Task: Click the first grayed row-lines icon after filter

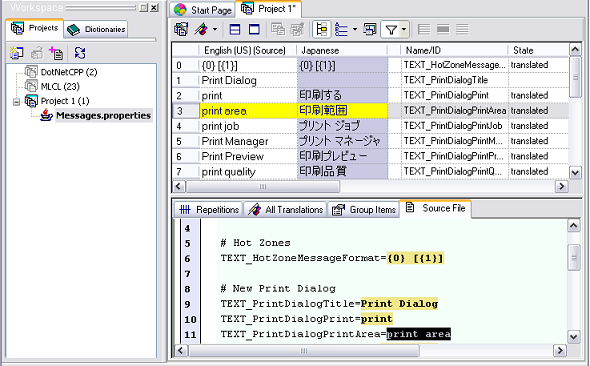Action: point(424,29)
